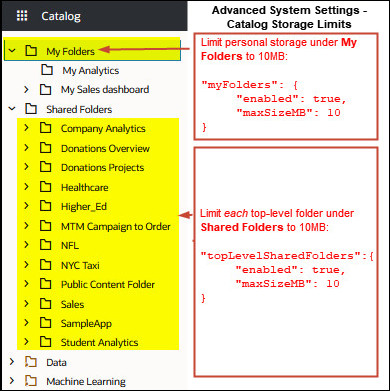Select the MTM Campaign to Order label
Image resolution: width=390 pixels, height=391 pixels.
[x=116, y=227]
